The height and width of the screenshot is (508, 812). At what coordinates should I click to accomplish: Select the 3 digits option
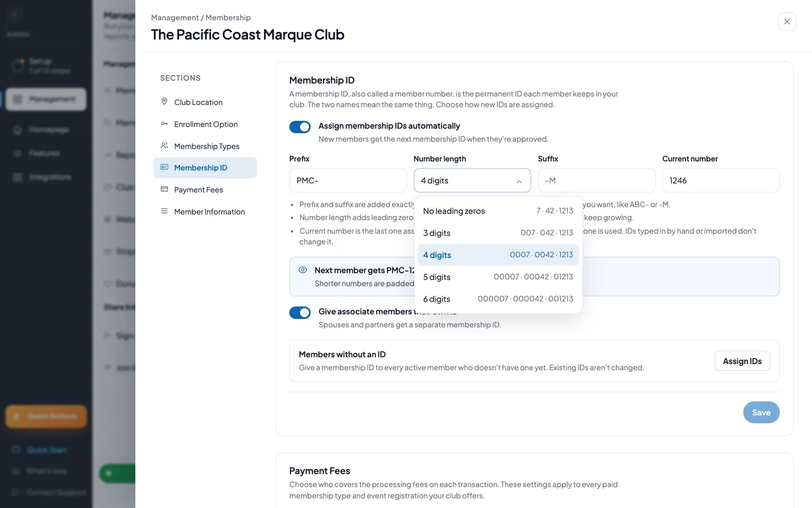click(498, 233)
